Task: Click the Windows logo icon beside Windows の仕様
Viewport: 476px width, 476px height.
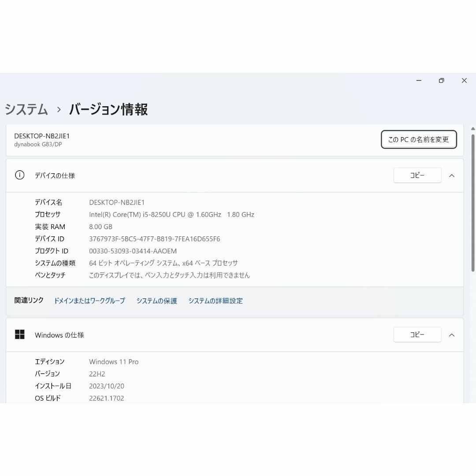Action: click(x=20, y=335)
